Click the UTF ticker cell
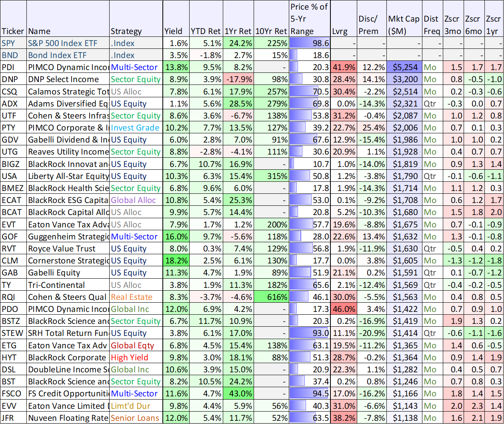Screen dimensions: 504x424 (x=13, y=116)
